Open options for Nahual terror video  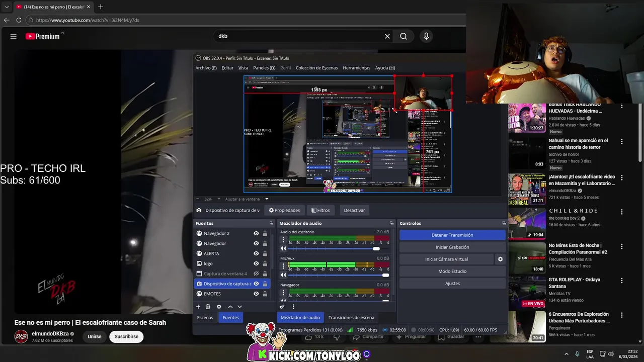tap(622, 142)
